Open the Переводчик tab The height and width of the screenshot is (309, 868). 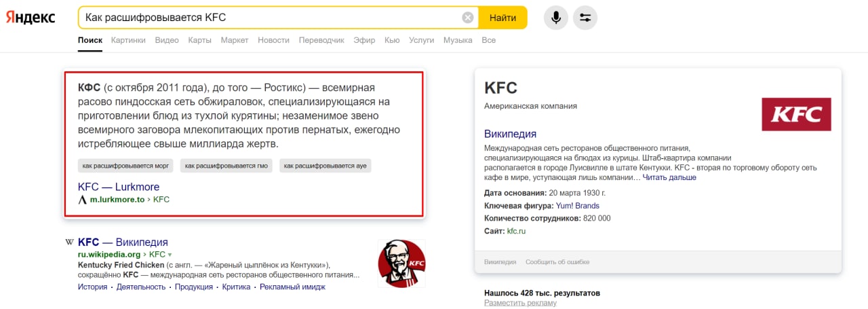[x=321, y=40]
